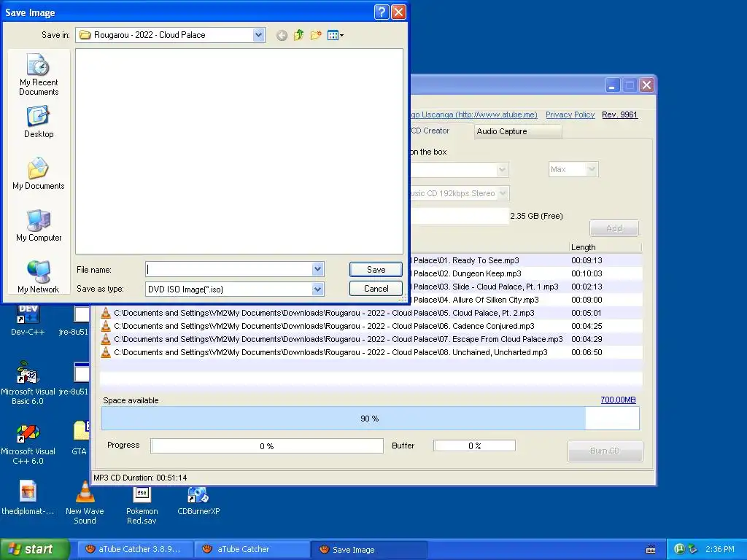Open the Rev. 9961 link
The height and width of the screenshot is (560, 747).
619,114
